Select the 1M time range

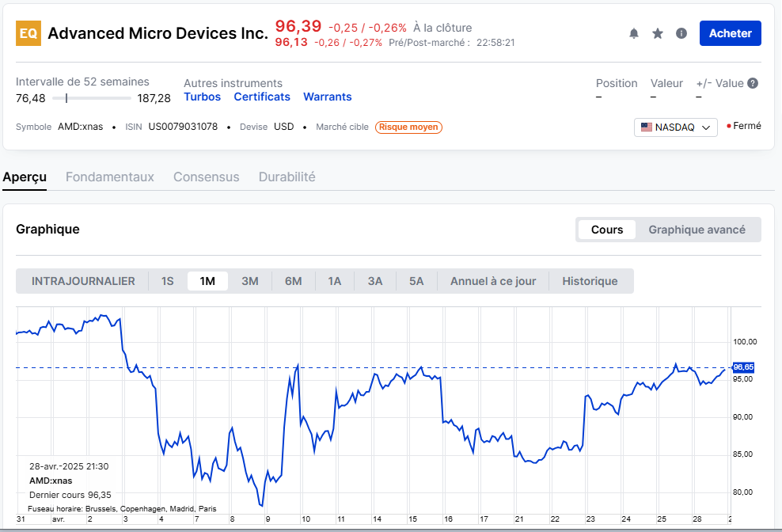coord(207,281)
